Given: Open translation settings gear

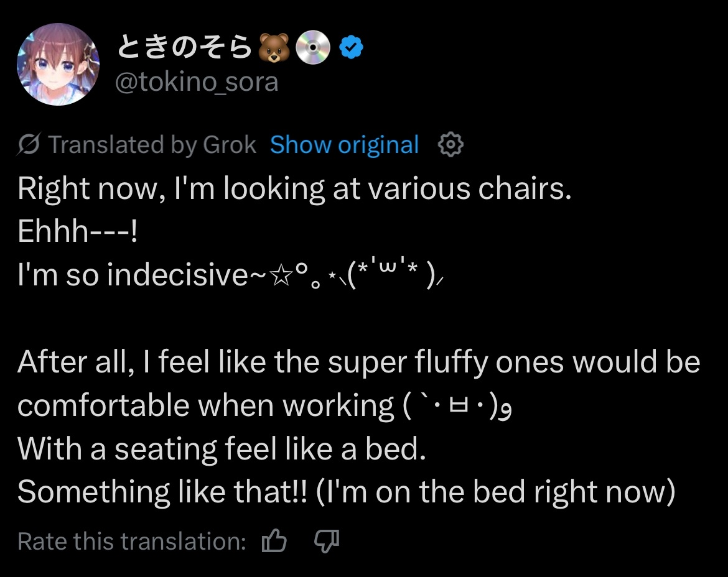Looking at the screenshot, I should pyautogui.click(x=451, y=145).
